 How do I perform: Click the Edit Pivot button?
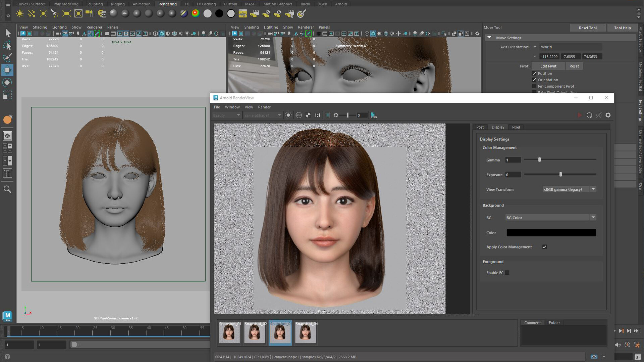548,66
